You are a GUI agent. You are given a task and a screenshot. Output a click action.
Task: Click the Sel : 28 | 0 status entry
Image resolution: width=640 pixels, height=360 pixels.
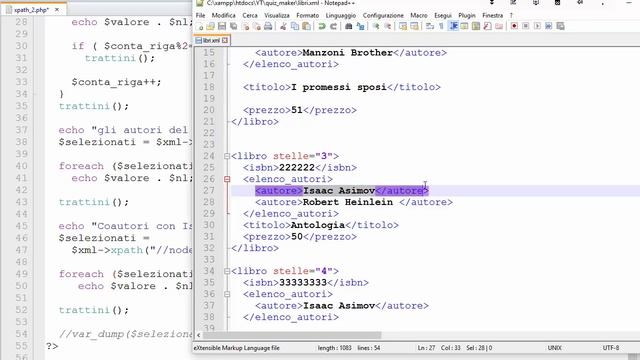pyautogui.click(x=479, y=348)
